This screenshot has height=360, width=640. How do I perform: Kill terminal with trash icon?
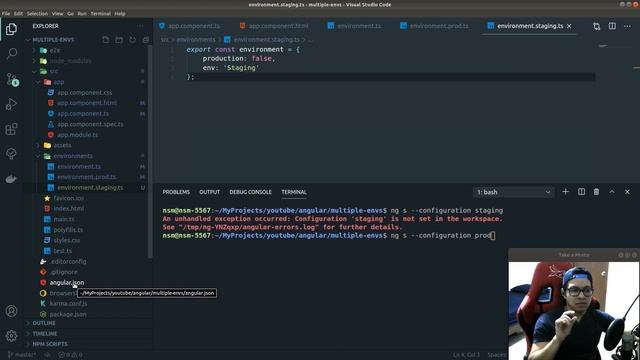click(x=596, y=192)
